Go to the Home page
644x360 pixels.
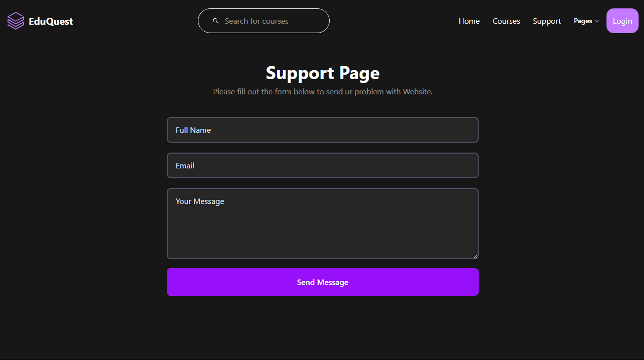click(469, 21)
